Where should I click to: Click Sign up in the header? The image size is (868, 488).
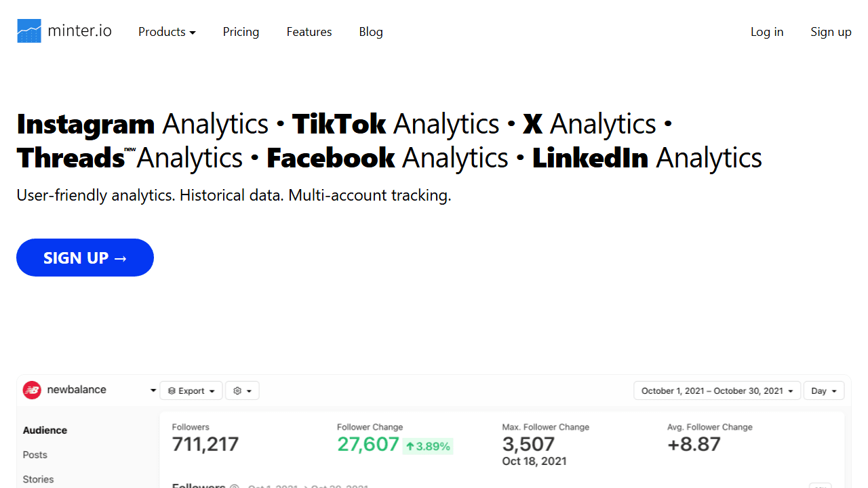831,32
